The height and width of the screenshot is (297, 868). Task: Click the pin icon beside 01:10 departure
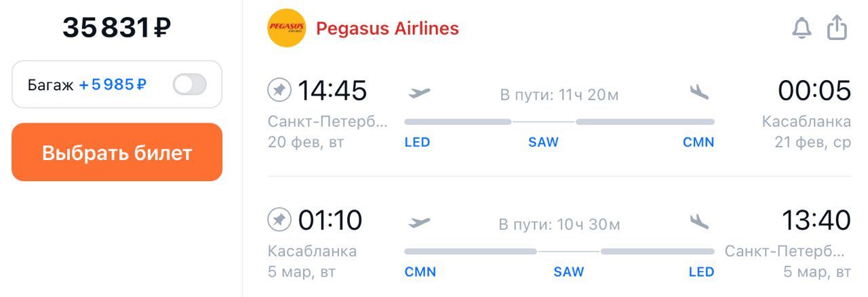pyautogui.click(x=279, y=220)
